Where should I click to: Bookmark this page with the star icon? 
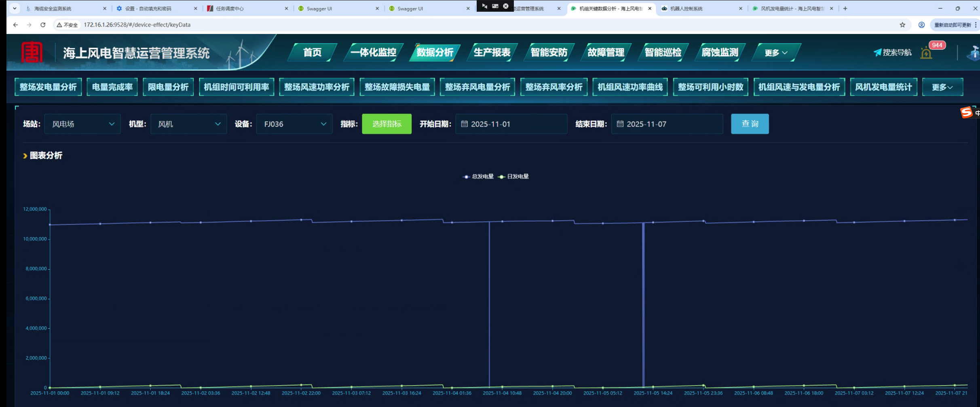[902, 25]
